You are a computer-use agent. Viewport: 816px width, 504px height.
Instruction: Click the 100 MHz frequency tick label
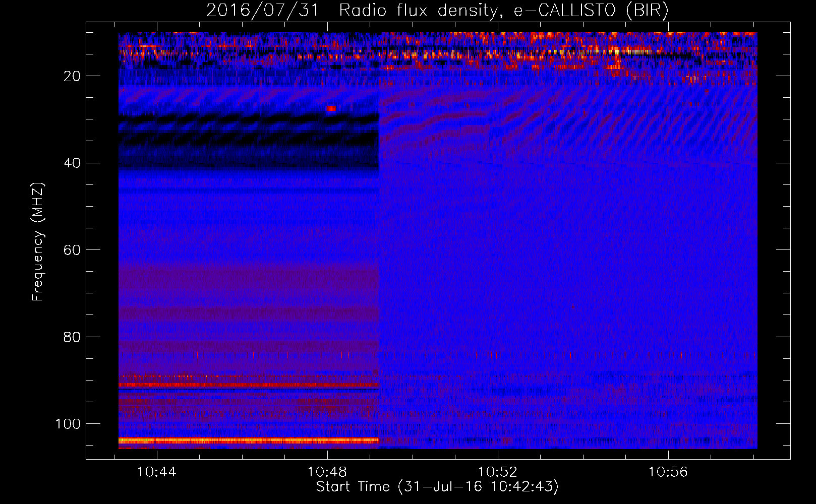click(x=68, y=424)
